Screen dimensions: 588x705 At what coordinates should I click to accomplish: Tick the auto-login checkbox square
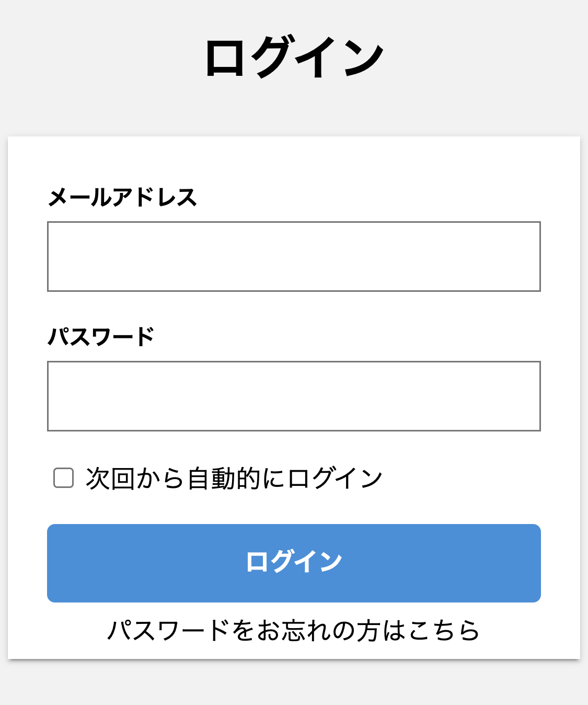pos(63,478)
